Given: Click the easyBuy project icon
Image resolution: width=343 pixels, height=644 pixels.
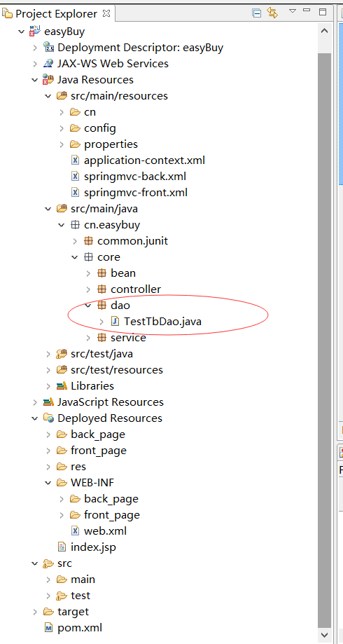Looking at the screenshot, I should pos(35,32).
